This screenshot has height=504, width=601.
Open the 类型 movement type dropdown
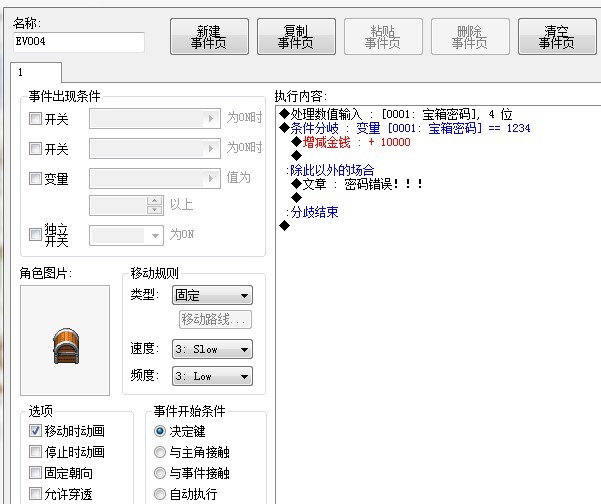[212, 296]
